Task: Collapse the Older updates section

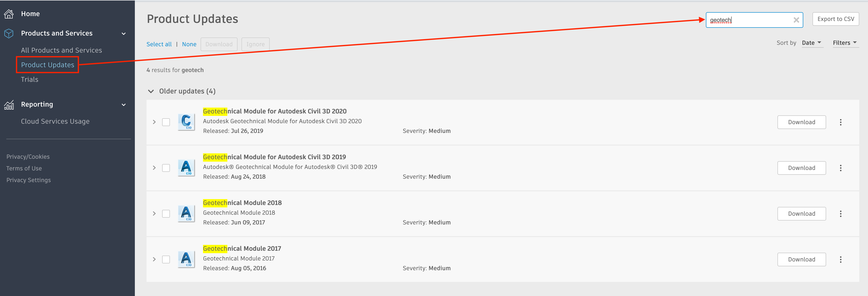Action: pyautogui.click(x=151, y=91)
